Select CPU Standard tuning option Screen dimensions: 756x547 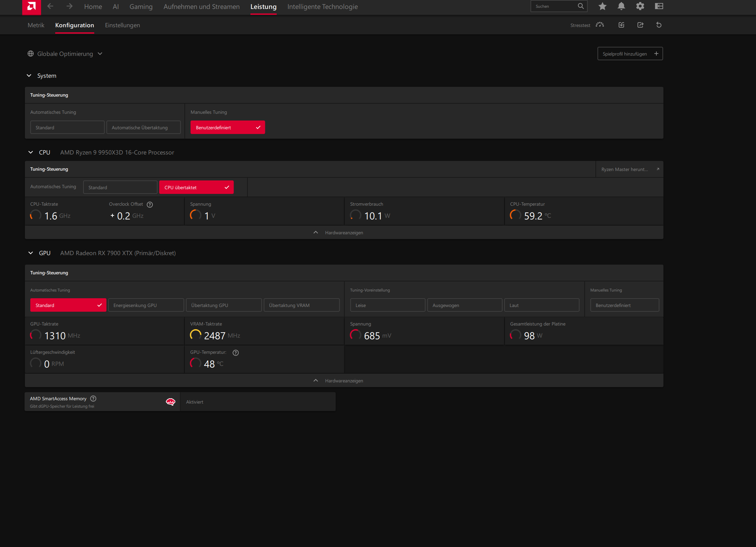[120, 187]
